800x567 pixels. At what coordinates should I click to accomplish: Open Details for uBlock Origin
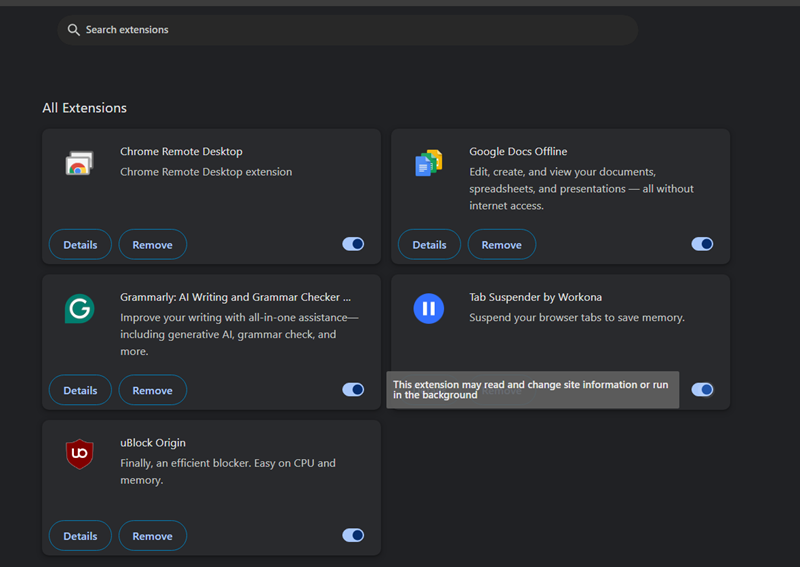[80, 535]
